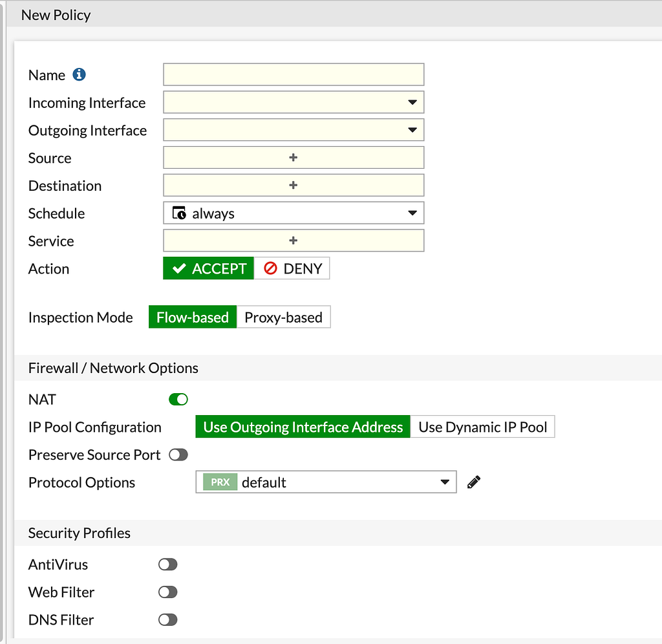Screen dimensions: 662x644
Task: Enable Preserve Source Port toggle
Action: coord(178,455)
